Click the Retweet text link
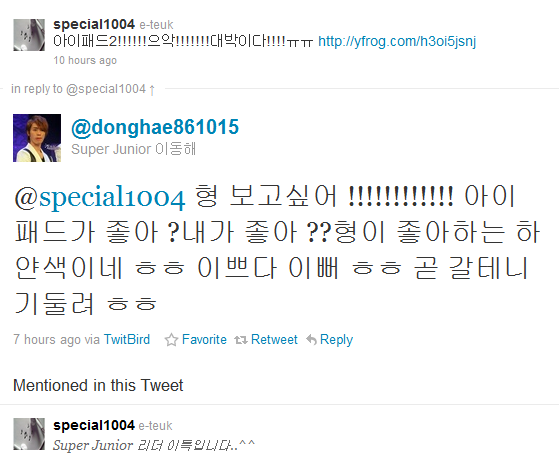Viewport: 559px width, 464px height. [x=274, y=339]
